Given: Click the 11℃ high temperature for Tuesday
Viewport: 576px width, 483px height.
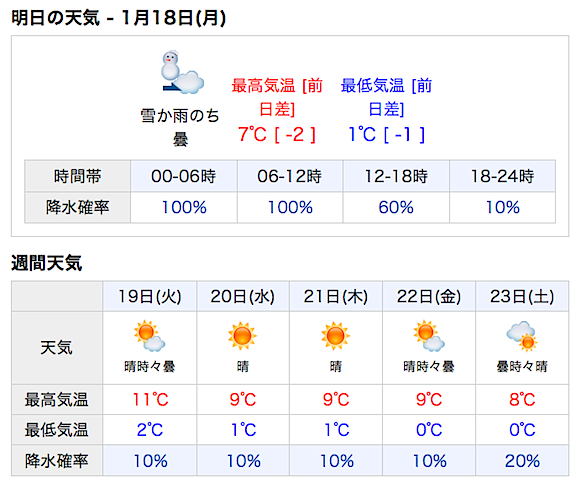Looking at the screenshot, I should pos(150,400).
